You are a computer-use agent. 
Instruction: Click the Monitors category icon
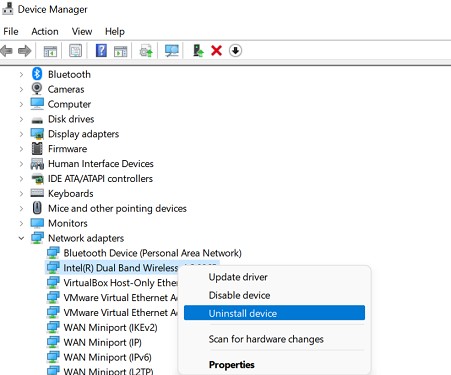pos(37,223)
